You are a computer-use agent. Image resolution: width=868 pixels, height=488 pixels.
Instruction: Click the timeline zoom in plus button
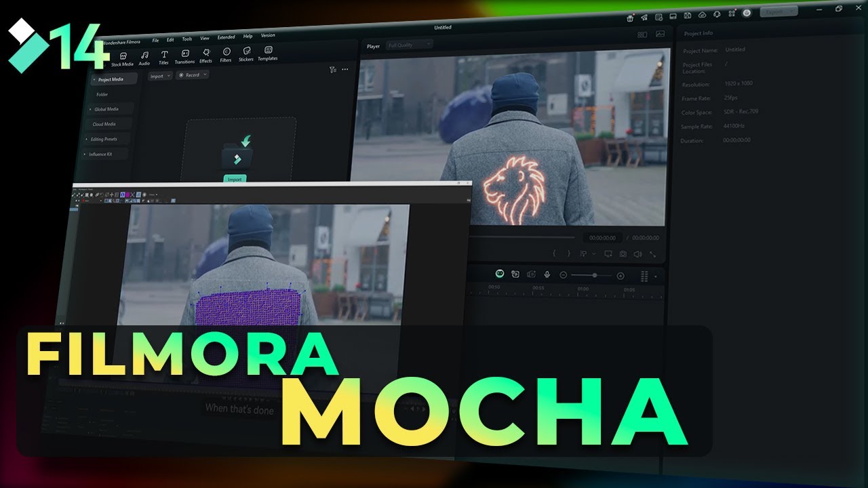coord(620,276)
